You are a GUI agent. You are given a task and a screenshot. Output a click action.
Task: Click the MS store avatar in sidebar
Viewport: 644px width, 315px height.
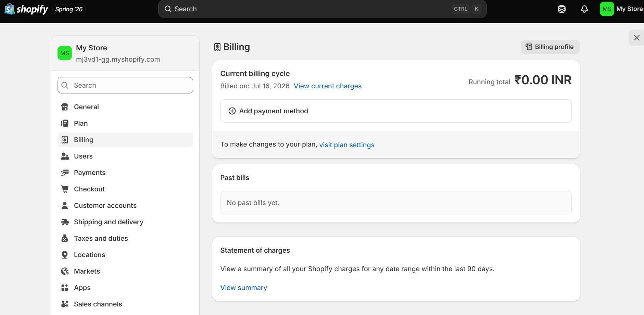pyautogui.click(x=65, y=53)
